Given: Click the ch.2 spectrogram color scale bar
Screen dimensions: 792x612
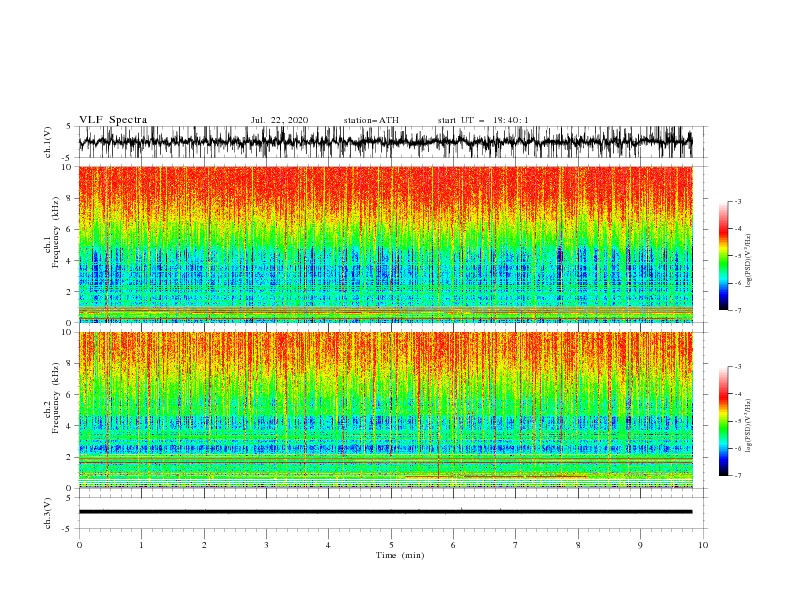Looking at the screenshot, I should click(x=723, y=421).
